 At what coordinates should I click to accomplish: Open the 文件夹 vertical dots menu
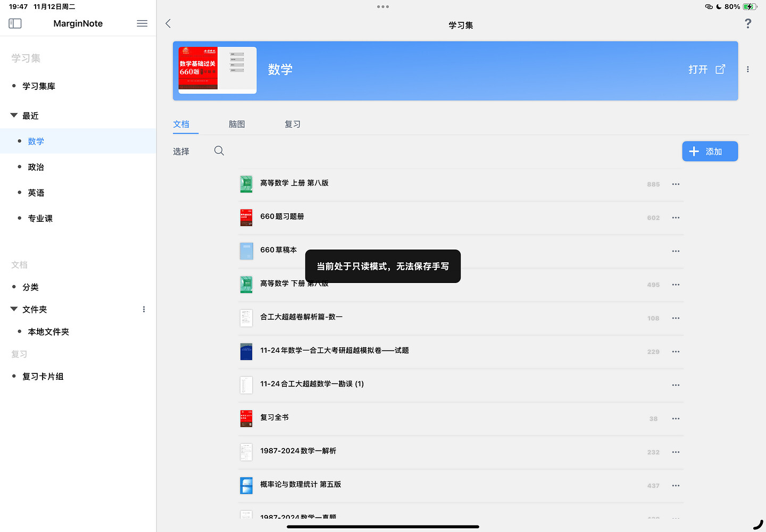144,309
